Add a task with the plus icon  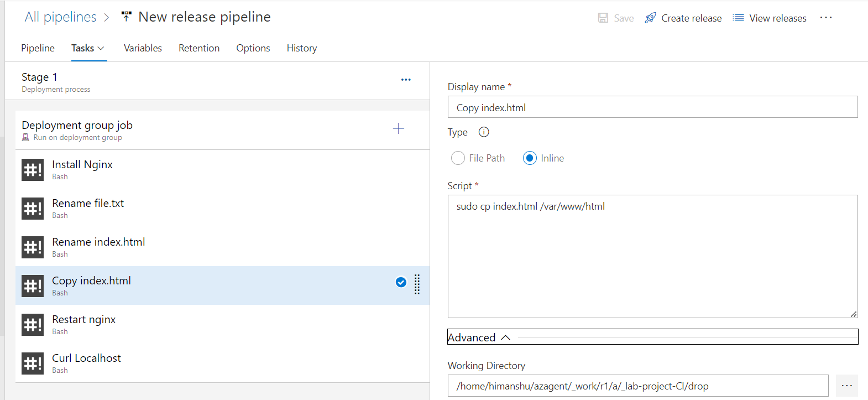[399, 129]
